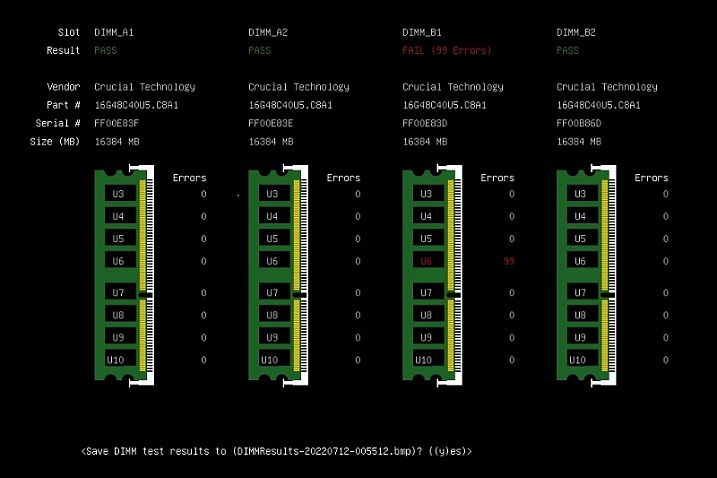Click the 'Serial #' row label
717x478 pixels.
(x=58, y=123)
